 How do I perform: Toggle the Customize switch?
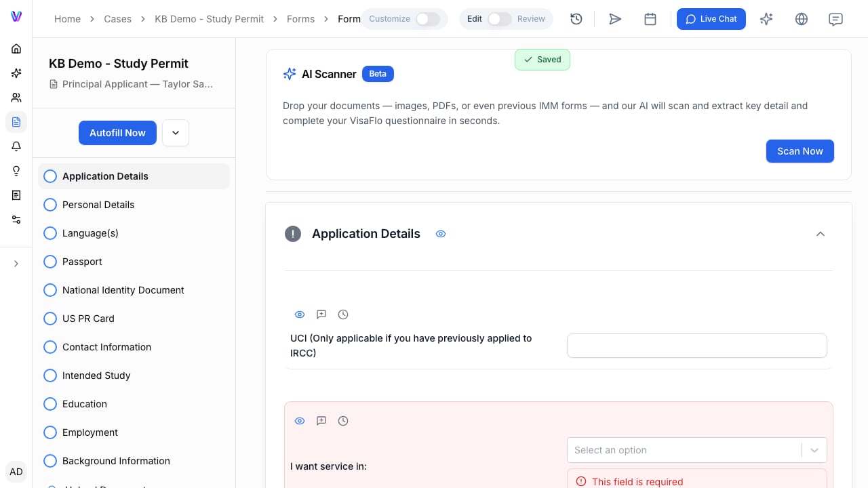point(428,19)
